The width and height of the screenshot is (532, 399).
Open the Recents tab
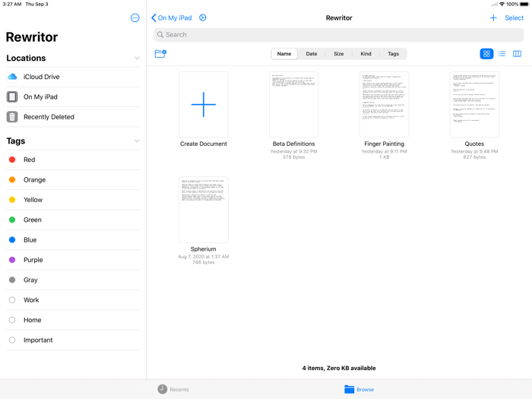[x=173, y=389]
